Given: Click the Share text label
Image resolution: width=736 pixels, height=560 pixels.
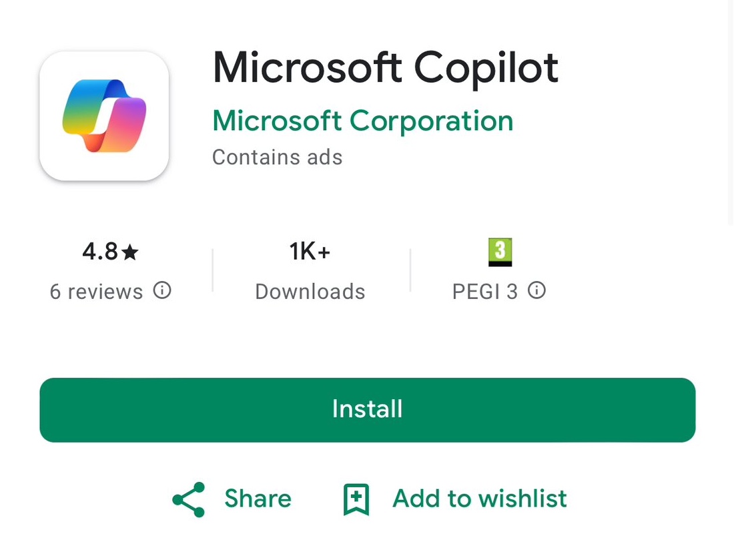Looking at the screenshot, I should click(x=258, y=499).
